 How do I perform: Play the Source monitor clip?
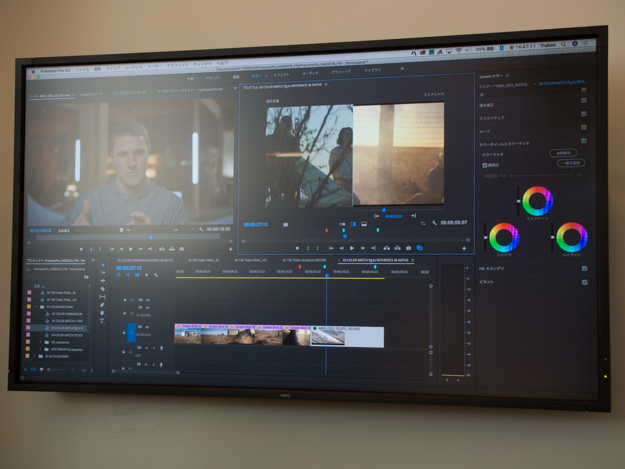pyautogui.click(x=131, y=249)
